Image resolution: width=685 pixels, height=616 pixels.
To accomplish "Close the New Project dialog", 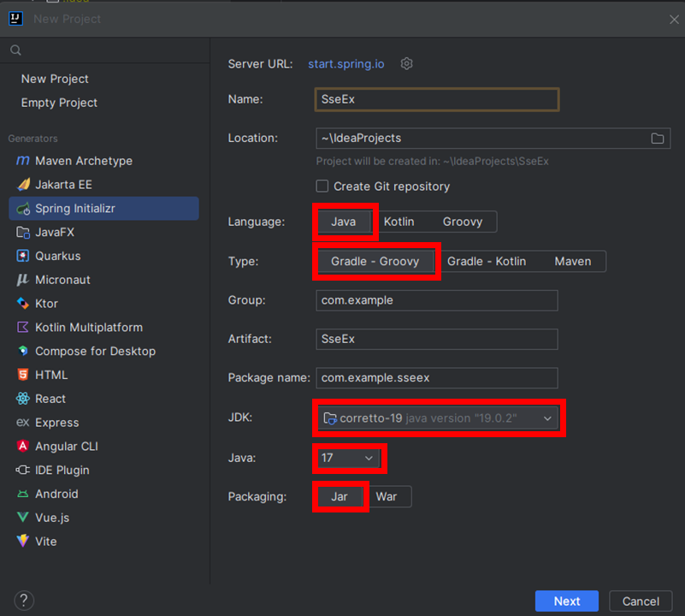I will (x=674, y=19).
